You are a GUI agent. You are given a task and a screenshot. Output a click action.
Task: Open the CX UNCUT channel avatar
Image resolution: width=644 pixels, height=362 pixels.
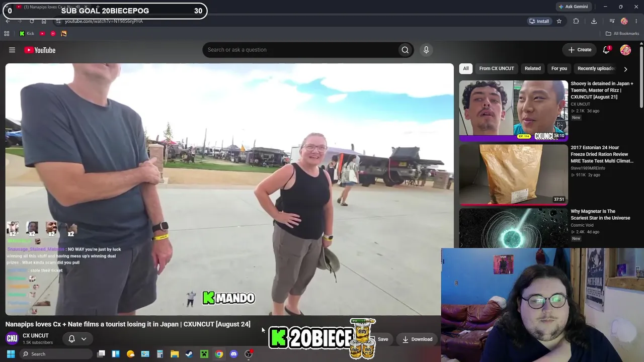(x=12, y=338)
